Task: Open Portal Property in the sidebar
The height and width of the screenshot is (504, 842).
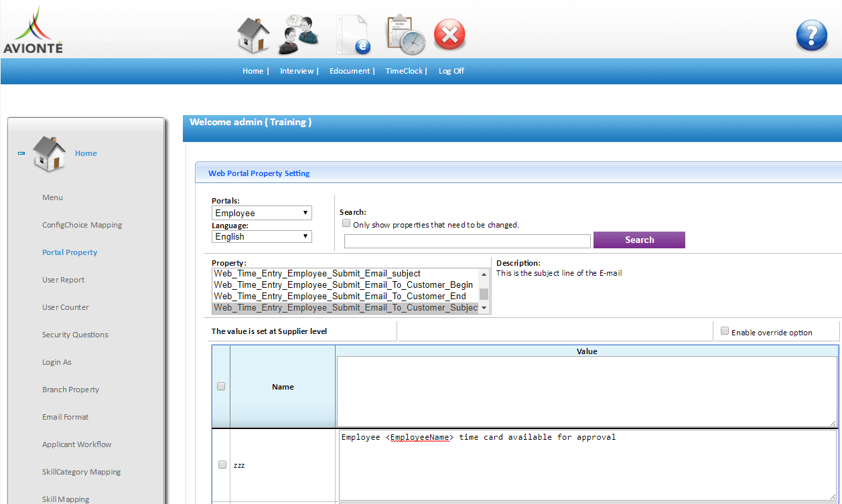Action: [70, 252]
